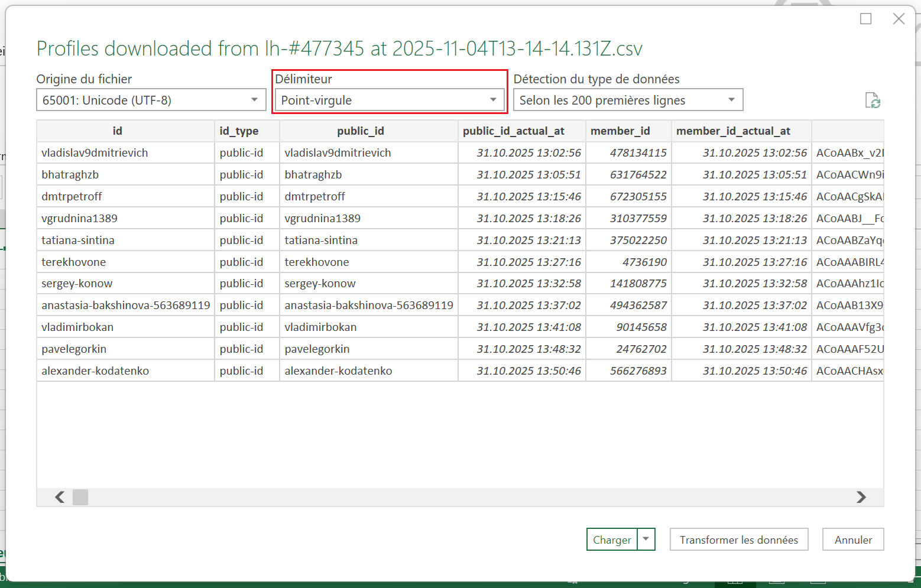This screenshot has width=921, height=588.
Task: Click the refresh preview icon
Action: (873, 100)
